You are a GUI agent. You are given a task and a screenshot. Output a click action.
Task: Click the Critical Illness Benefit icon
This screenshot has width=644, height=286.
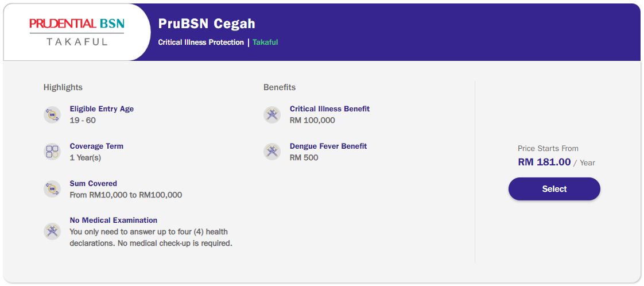pyautogui.click(x=272, y=115)
